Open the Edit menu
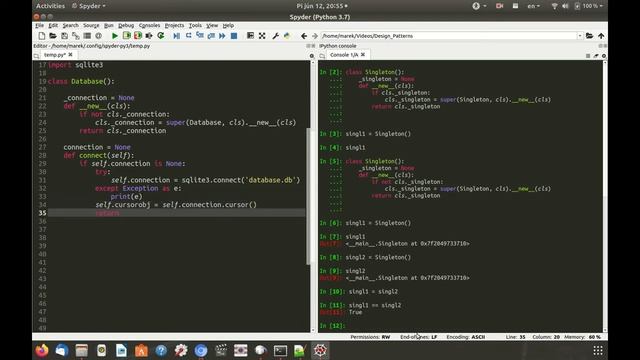 pos(53,25)
